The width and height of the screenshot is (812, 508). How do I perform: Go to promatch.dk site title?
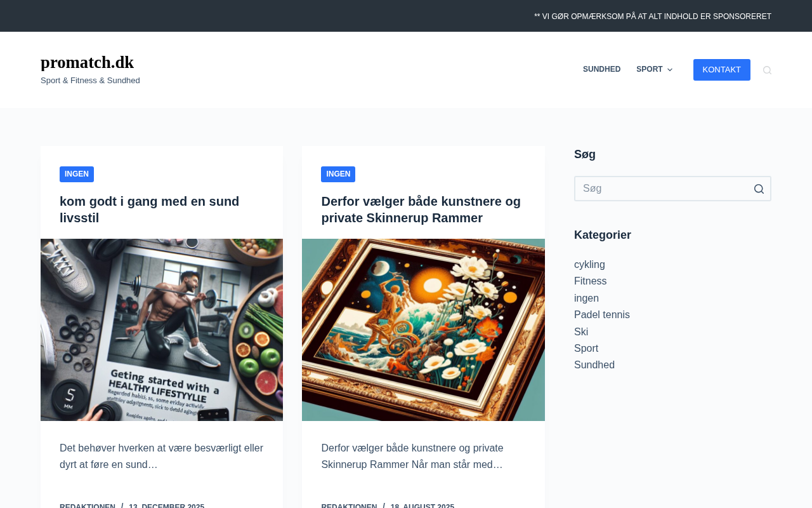click(87, 62)
